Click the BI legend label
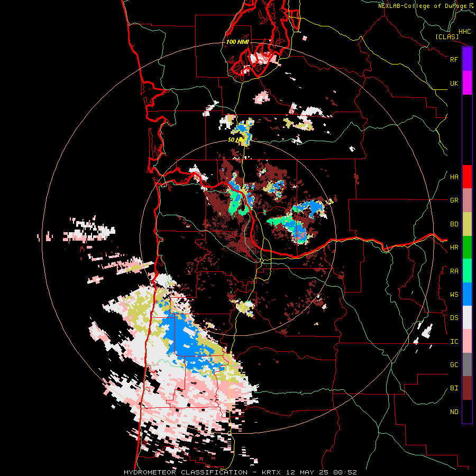 (454, 388)
